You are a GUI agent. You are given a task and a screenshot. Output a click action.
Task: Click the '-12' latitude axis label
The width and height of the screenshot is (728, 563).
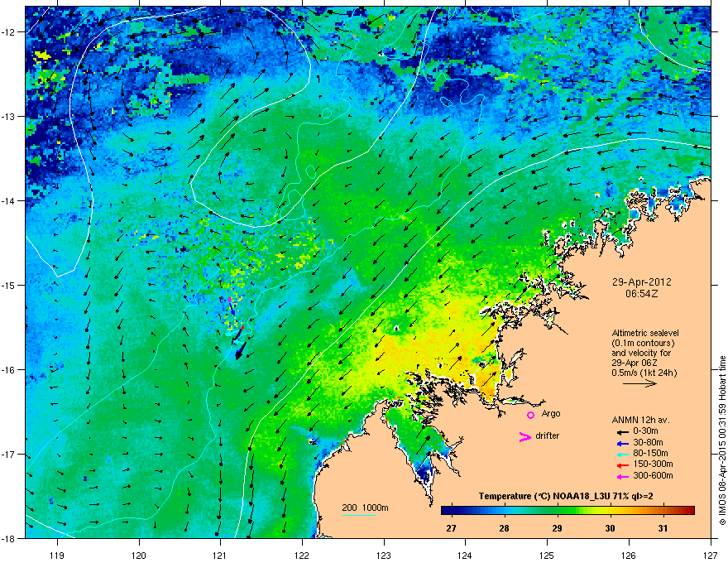coord(9,31)
